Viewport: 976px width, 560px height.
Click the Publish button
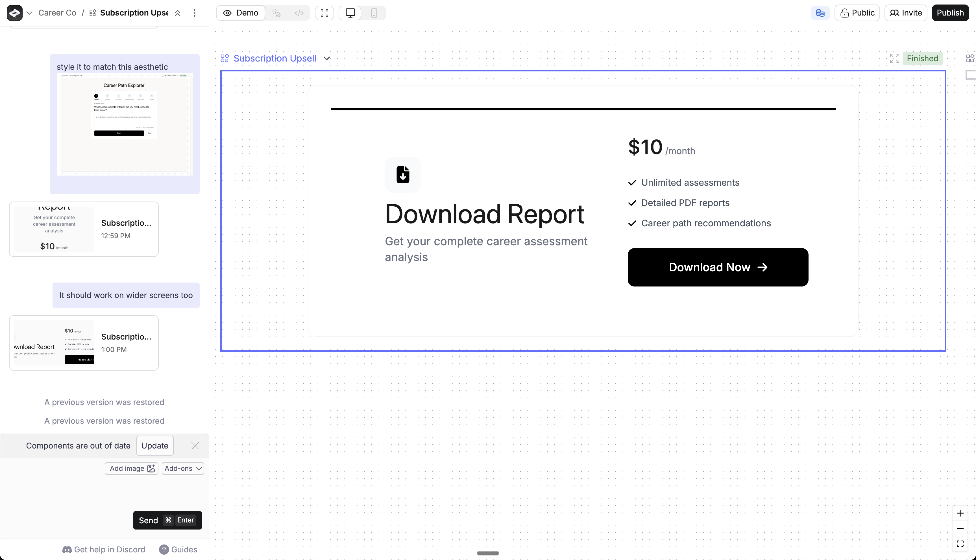950,13
